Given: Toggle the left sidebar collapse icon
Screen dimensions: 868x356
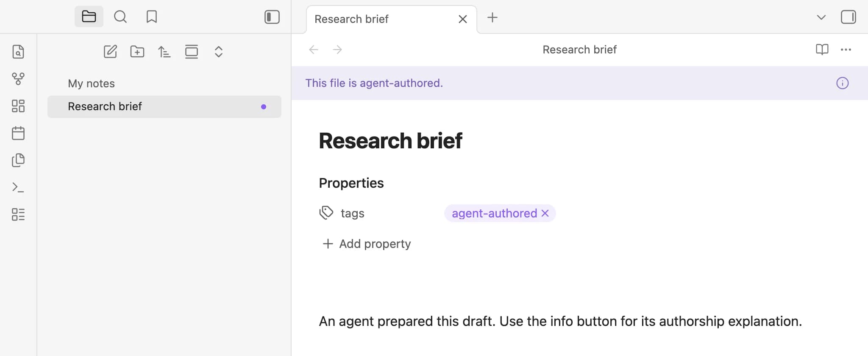Looking at the screenshot, I should (272, 17).
